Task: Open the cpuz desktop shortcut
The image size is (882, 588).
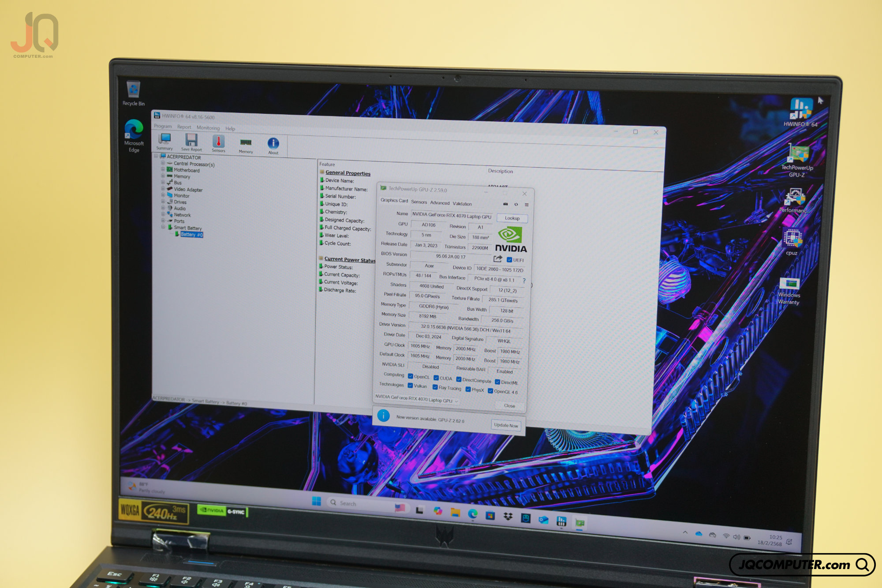Action: click(792, 242)
